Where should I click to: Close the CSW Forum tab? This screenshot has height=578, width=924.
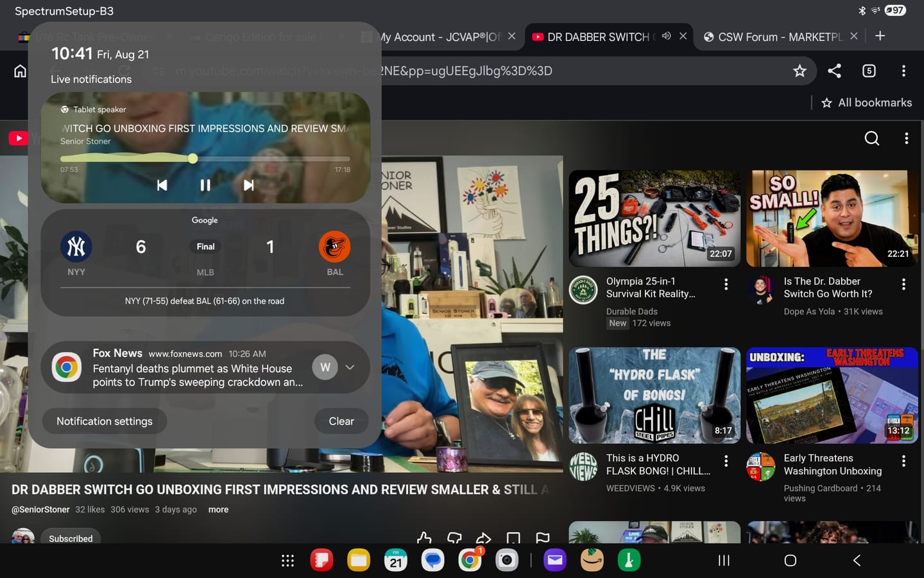tap(853, 37)
